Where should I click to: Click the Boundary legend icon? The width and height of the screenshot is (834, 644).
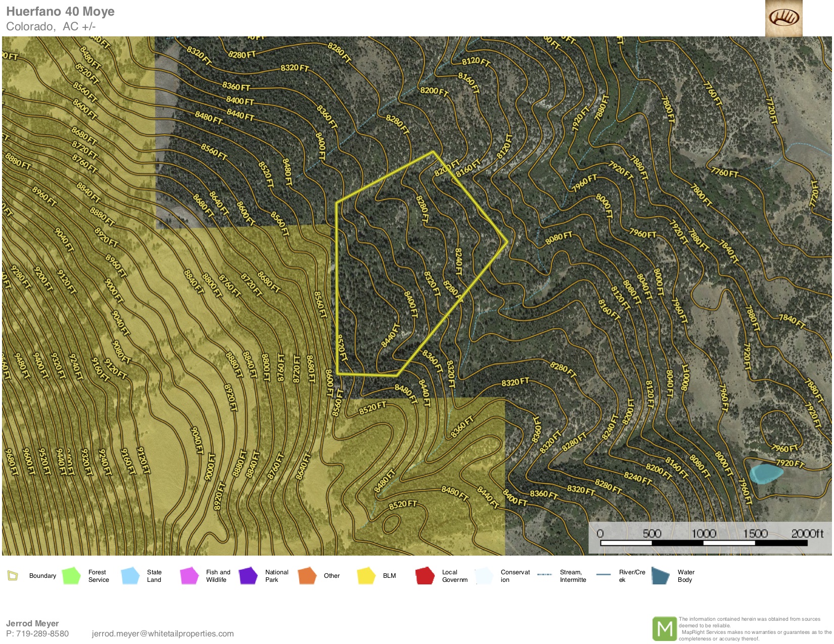click(x=13, y=575)
